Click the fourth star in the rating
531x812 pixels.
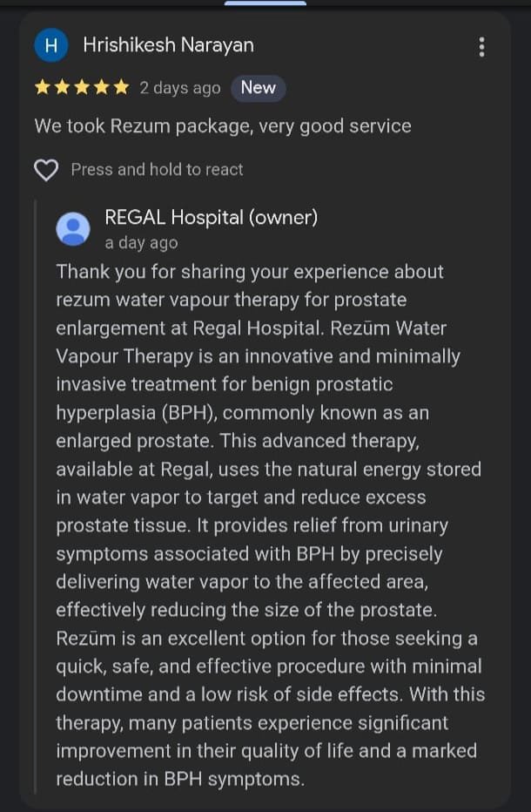[101, 88]
